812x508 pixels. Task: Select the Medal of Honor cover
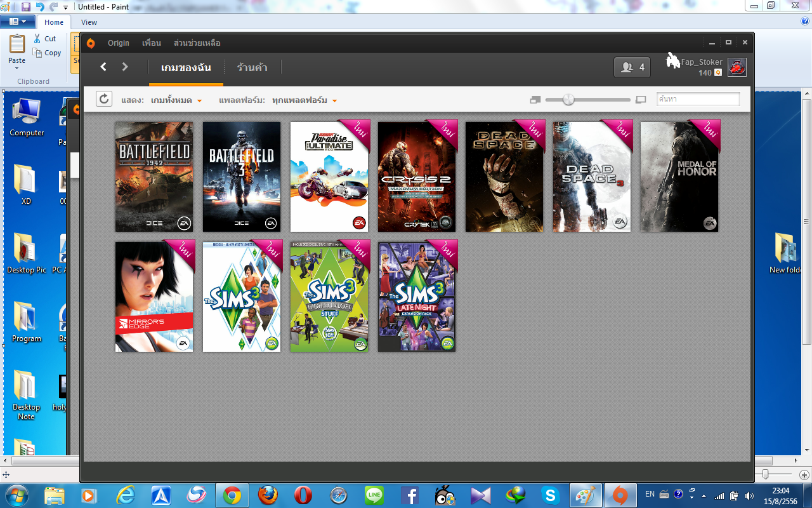click(x=679, y=177)
